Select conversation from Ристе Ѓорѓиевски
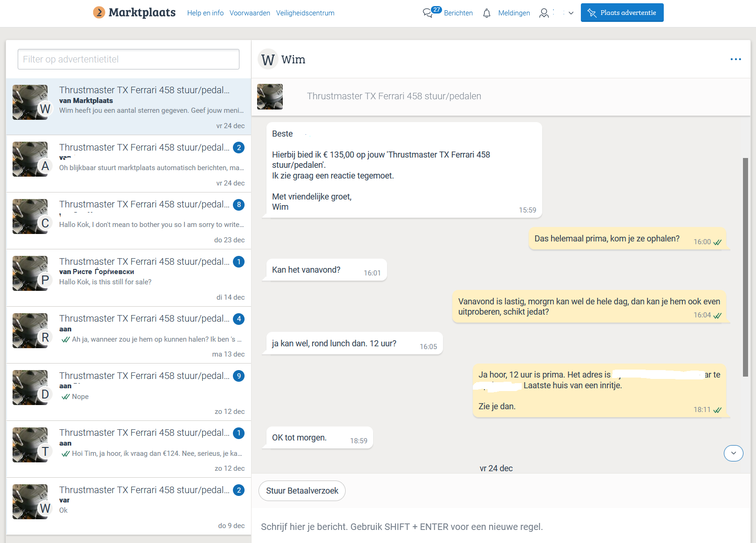Viewport: 756px width, 543px height. point(129,278)
